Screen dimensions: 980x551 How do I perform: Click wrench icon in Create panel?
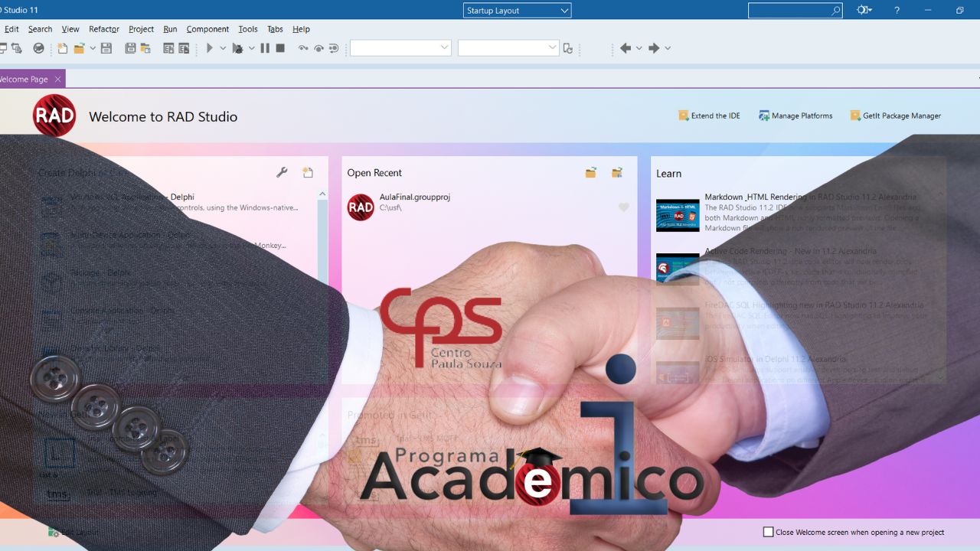click(x=282, y=173)
